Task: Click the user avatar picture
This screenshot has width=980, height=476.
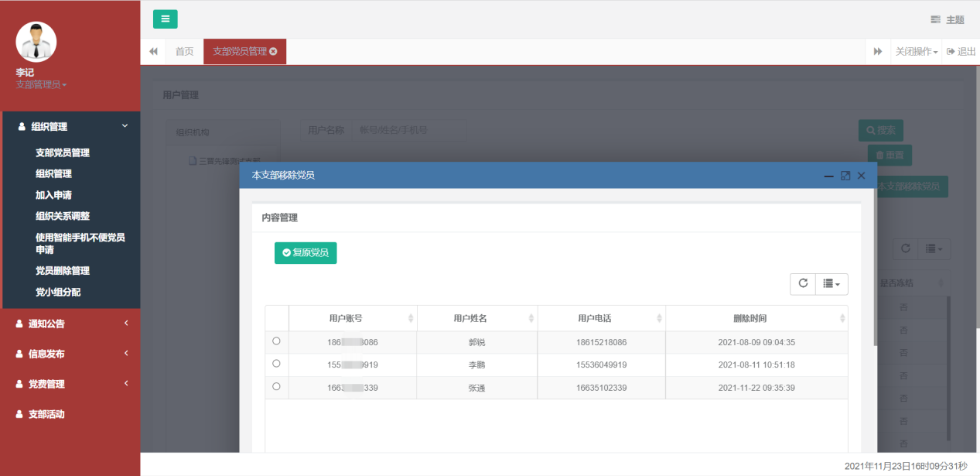Action: 36,42
